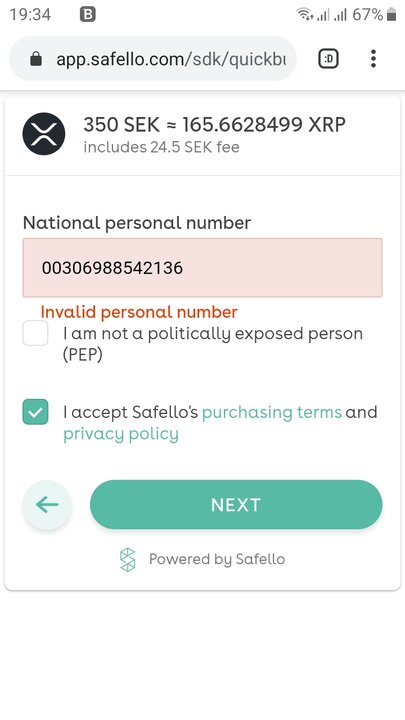Tap the Powered by Safello text
The width and height of the screenshot is (405, 720).
click(217, 559)
